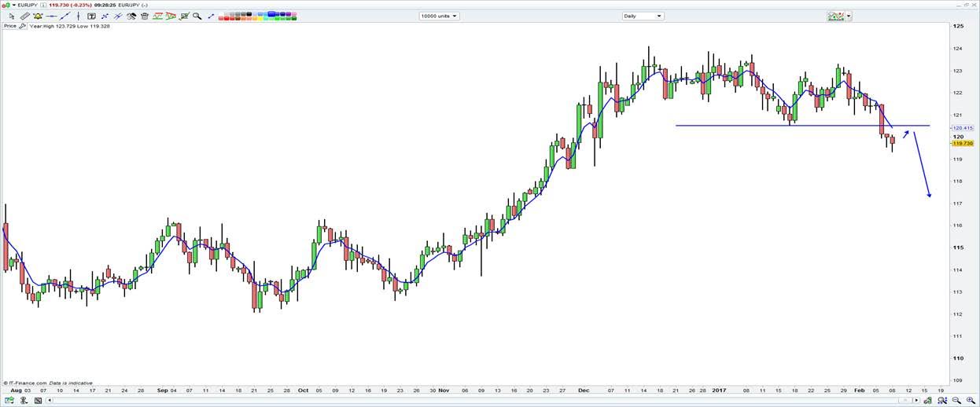Click the Price label settings wrench

pyautogui.click(x=23, y=26)
